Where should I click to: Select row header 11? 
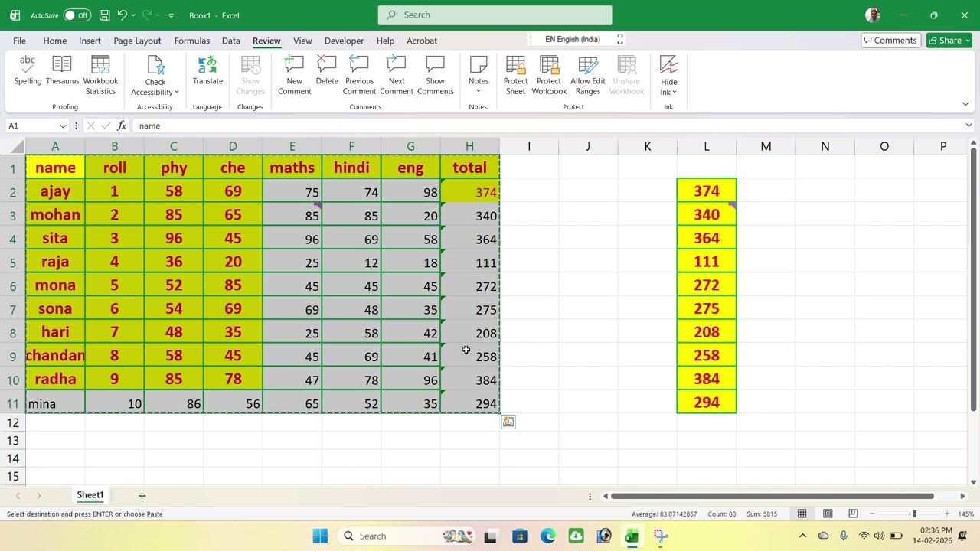coord(12,403)
